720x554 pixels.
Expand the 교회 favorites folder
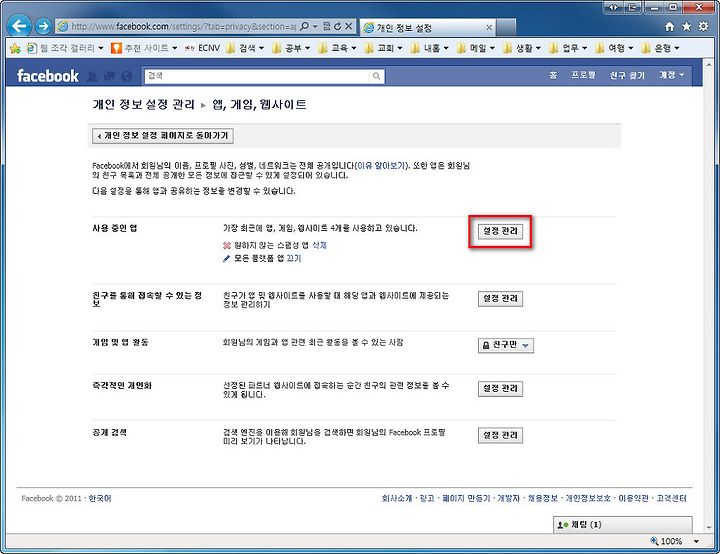pyautogui.click(x=383, y=48)
